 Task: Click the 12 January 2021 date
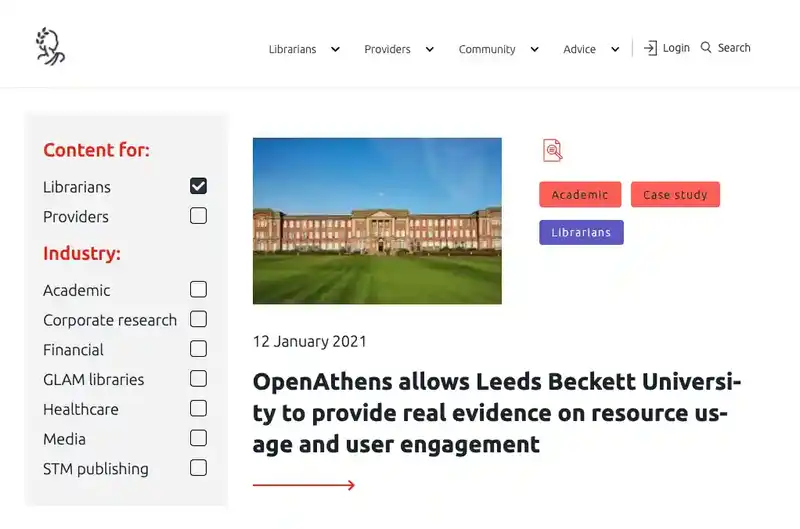pyautogui.click(x=310, y=341)
